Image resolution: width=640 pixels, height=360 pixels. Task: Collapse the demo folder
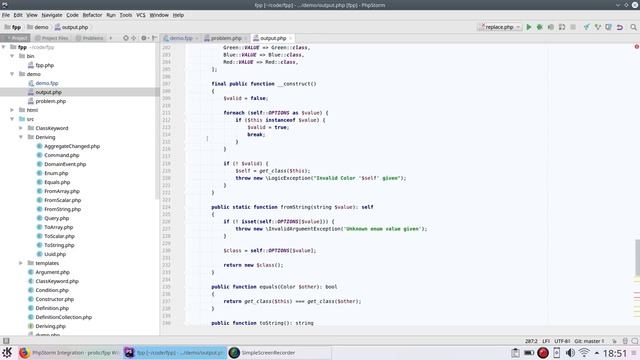[x=12, y=74]
